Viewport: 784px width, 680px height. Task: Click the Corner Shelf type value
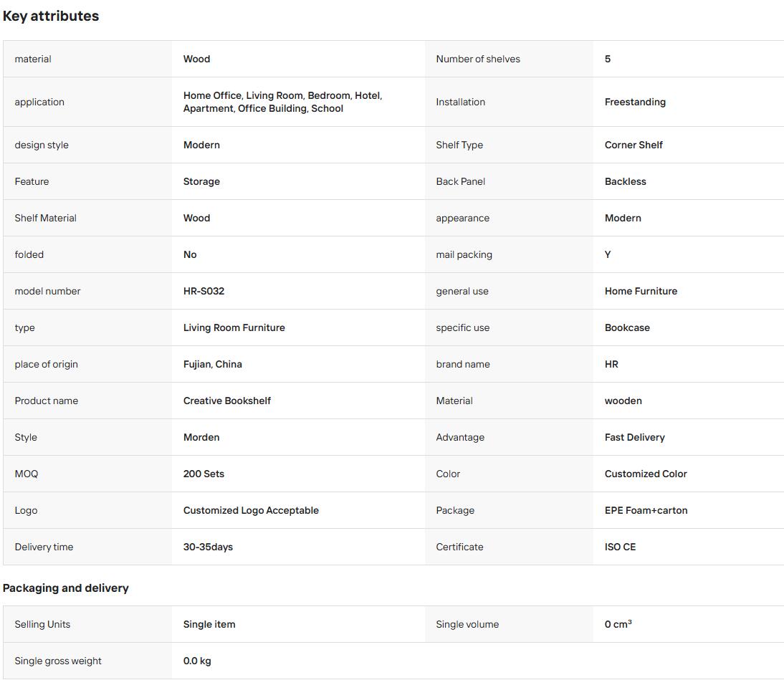click(x=634, y=145)
